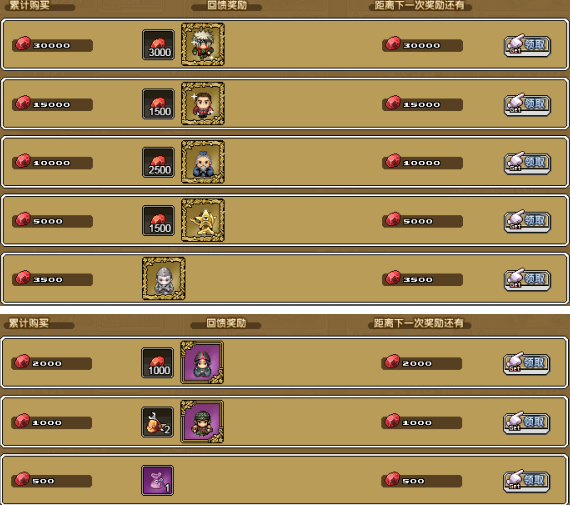Viewport: 570px width, 505px height.
Task: Claim the 15000 tier reward with 领取
Action: click(x=527, y=104)
